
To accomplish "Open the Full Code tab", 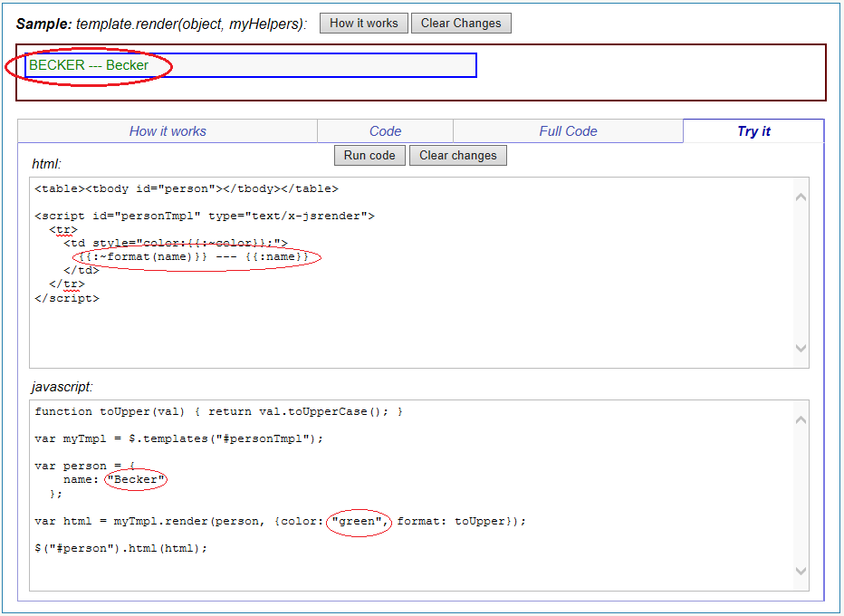I will coord(568,130).
